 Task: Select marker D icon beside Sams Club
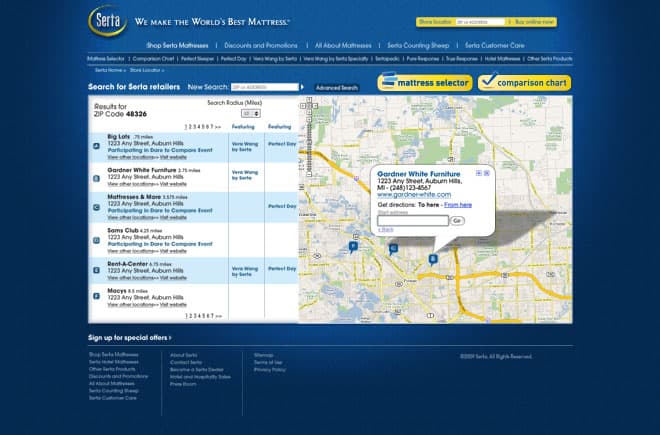(x=96, y=240)
